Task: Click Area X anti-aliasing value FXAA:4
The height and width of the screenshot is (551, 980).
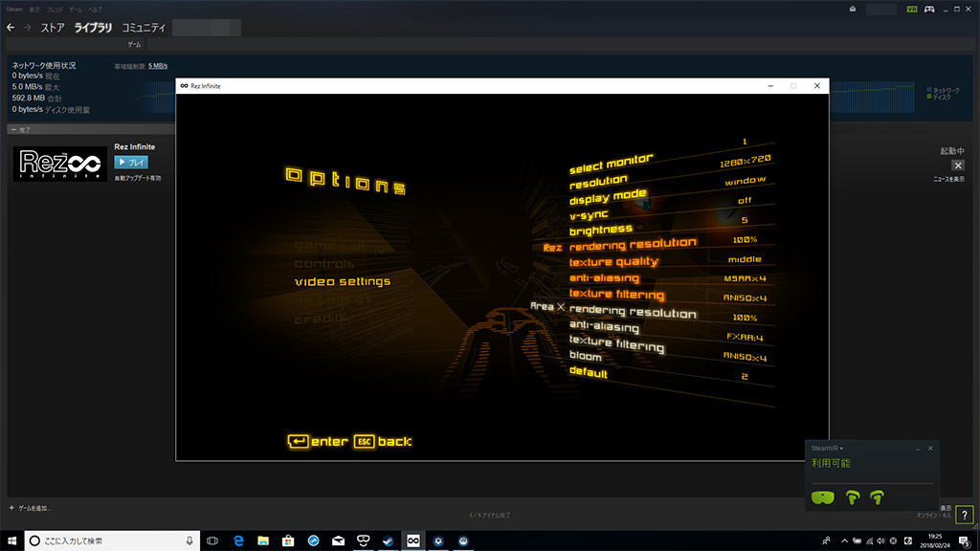Action: pyautogui.click(x=745, y=338)
